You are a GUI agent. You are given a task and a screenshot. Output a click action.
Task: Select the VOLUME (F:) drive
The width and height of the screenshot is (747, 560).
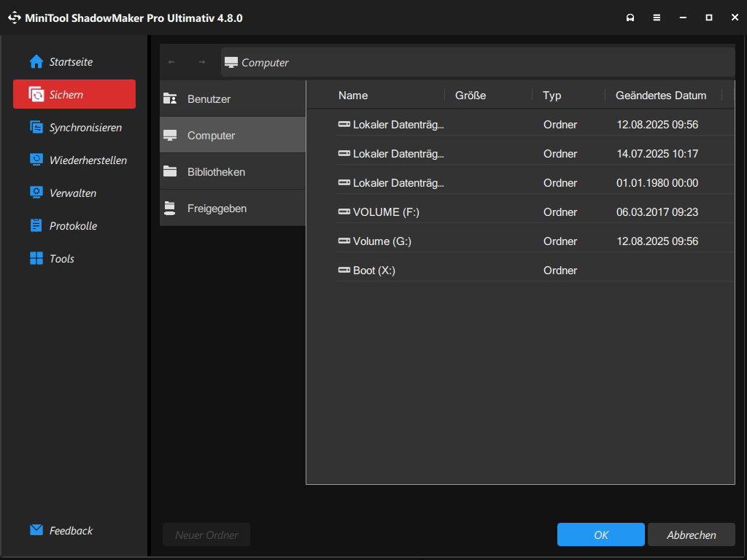(386, 212)
